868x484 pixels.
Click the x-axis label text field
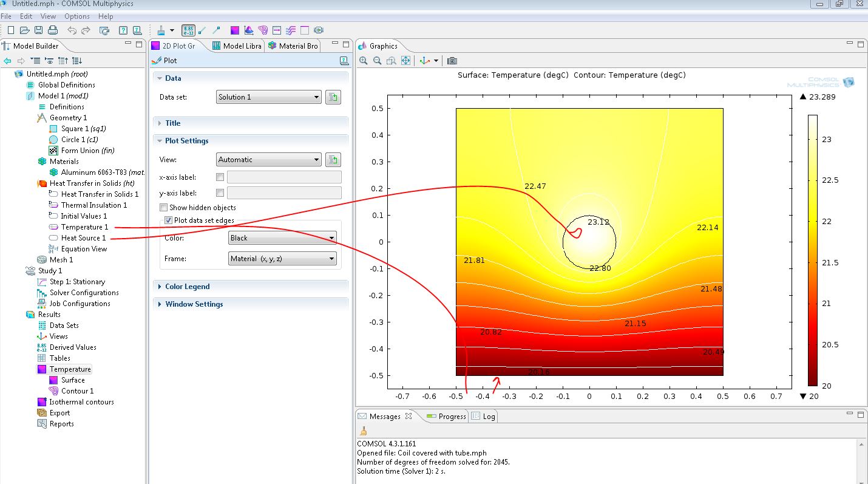coord(283,177)
